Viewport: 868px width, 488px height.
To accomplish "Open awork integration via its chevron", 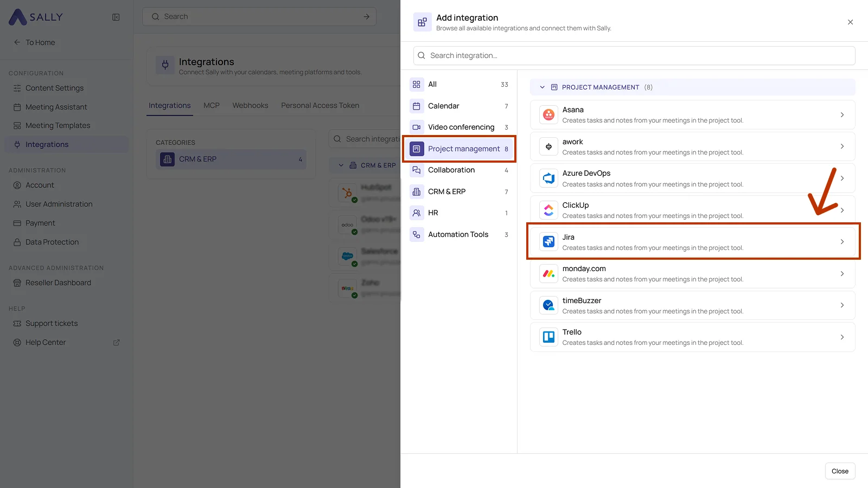I will 842,146.
